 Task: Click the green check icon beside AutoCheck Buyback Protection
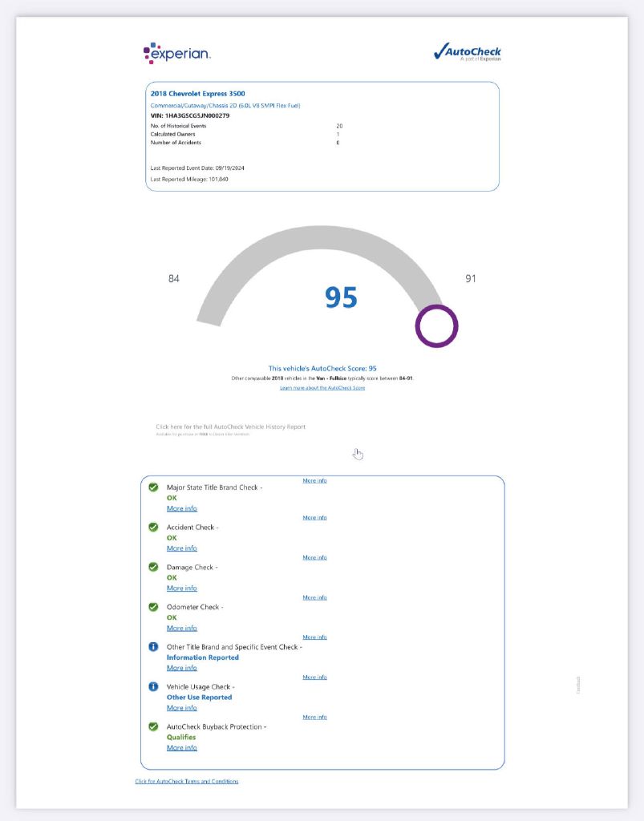tap(153, 726)
